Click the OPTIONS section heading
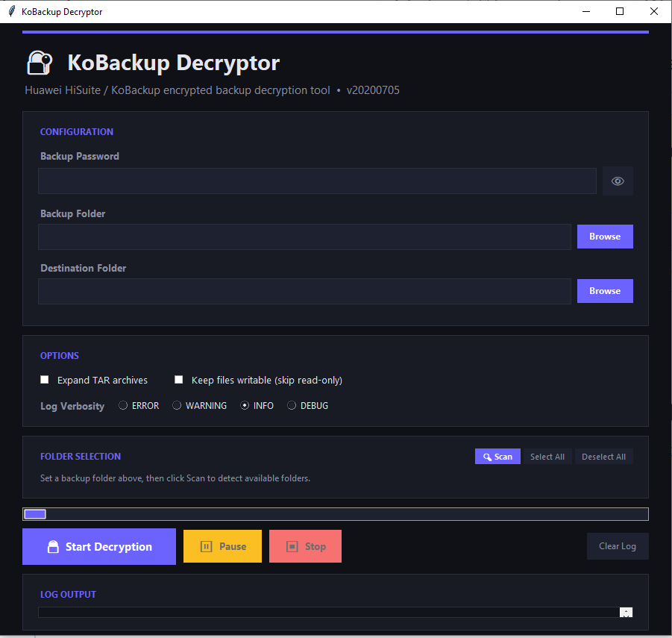Screen dimensions: 672x638 (60, 355)
